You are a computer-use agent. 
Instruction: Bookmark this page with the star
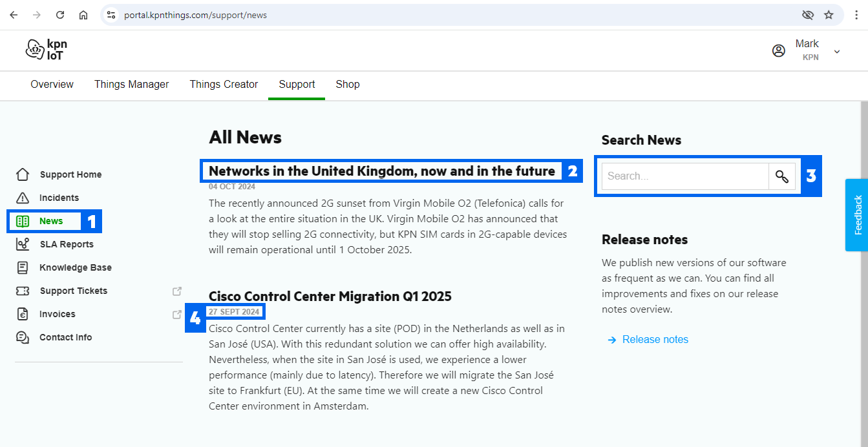(x=829, y=15)
